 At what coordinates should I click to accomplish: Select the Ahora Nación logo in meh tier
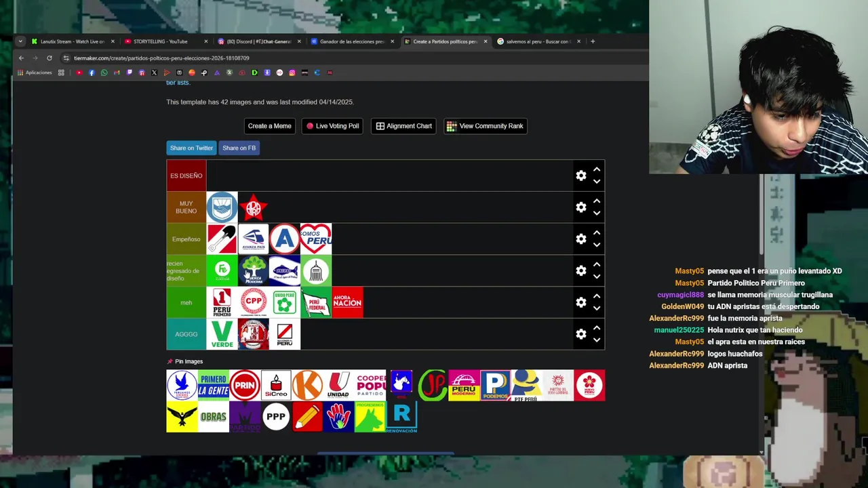(x=347, y=302)
